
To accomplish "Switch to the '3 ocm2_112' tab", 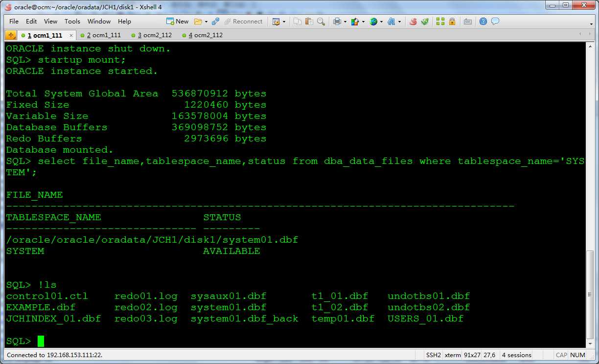I will pos(151,35).
